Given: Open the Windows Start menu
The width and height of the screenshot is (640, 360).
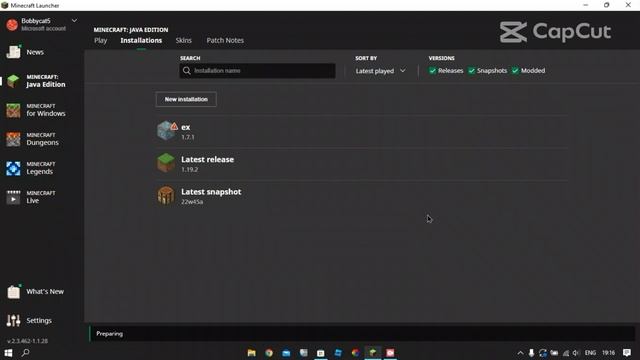Looking at the screenshot, I should point(8,353).
